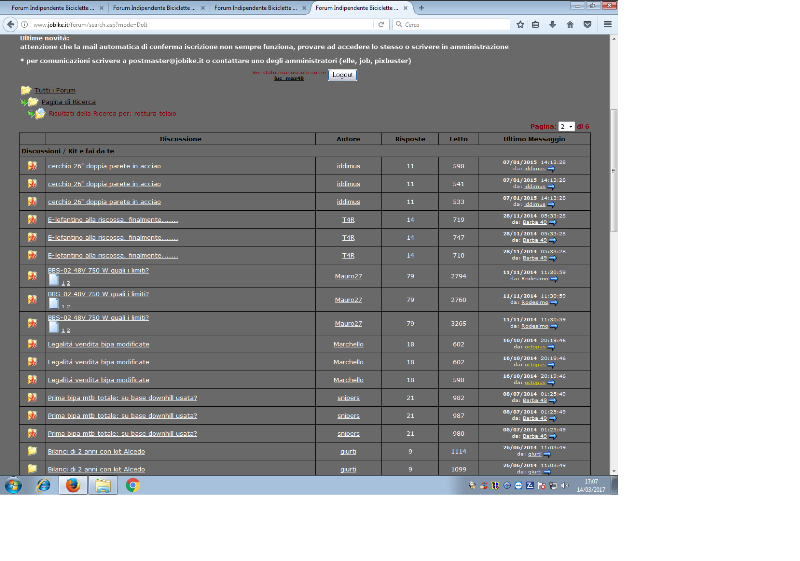The height and width of the screenshot is (561, 800).
Task: Open cerchio 26 topic with 533 reads
Action: click(x=104, y=202)
